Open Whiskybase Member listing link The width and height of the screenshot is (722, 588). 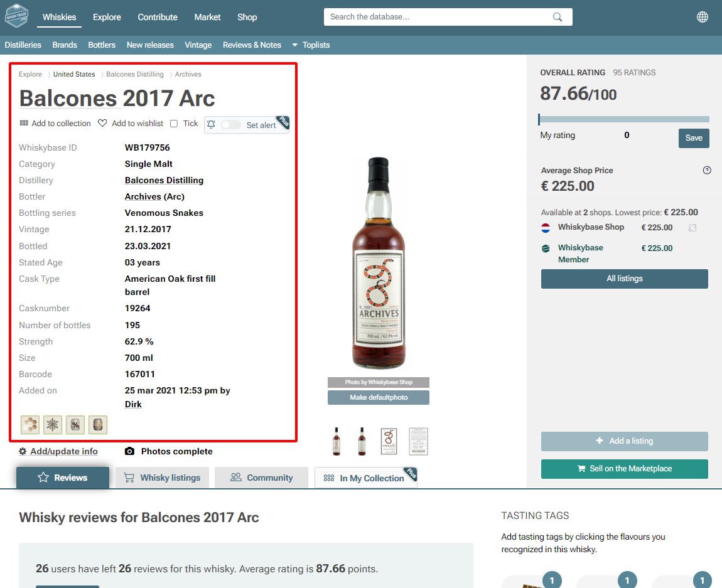[x=581, y=254]
